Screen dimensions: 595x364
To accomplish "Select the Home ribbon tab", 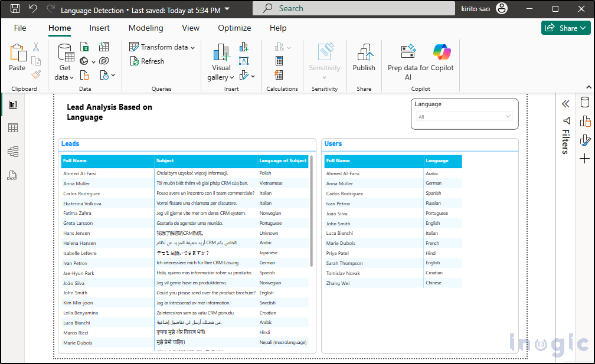I will (60, 28).
